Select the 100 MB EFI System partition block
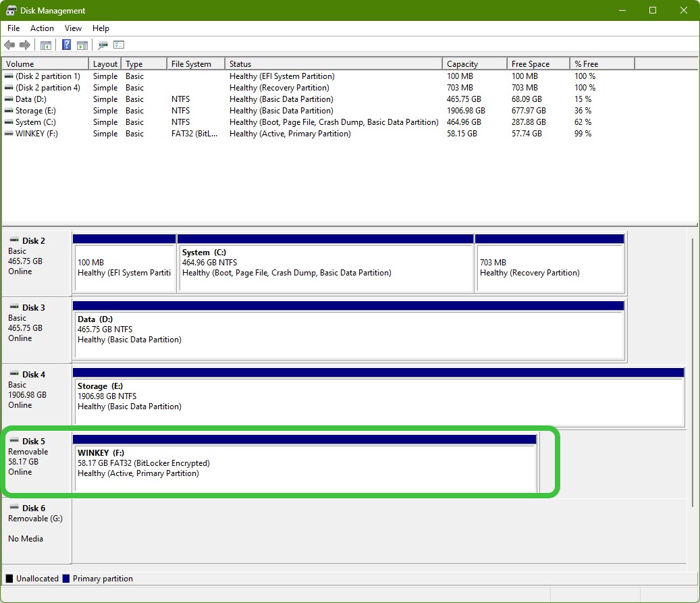 pyautogui.click(x=124, y=263)
